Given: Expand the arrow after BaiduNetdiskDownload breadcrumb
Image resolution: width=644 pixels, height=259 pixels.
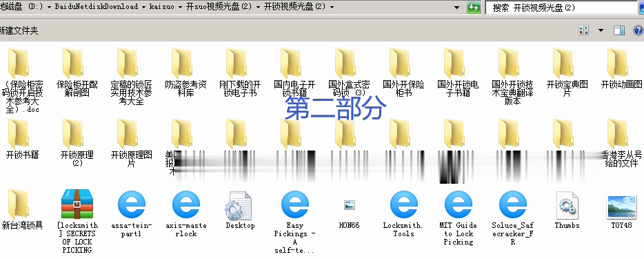Looking at the screenshot, I should click(x=143, y=8).
